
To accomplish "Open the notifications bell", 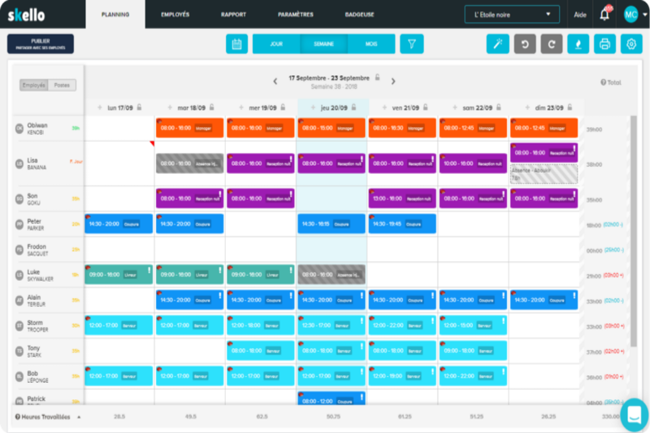I will [604, 15].
